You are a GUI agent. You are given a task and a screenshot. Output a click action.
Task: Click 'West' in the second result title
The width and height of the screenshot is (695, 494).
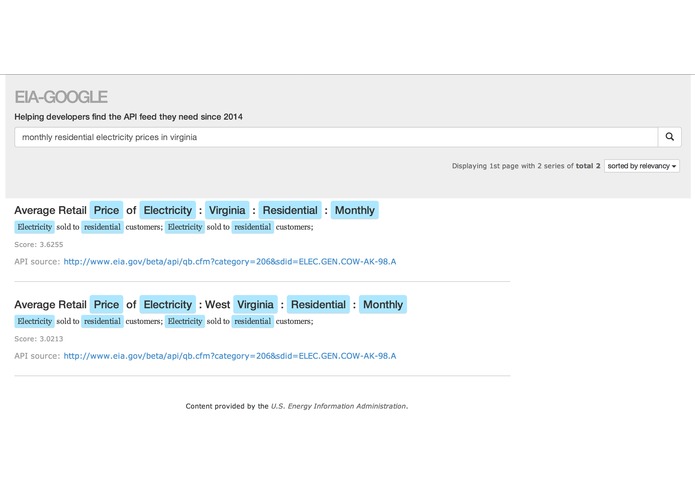pyautogui.click(x=217, y=305)
